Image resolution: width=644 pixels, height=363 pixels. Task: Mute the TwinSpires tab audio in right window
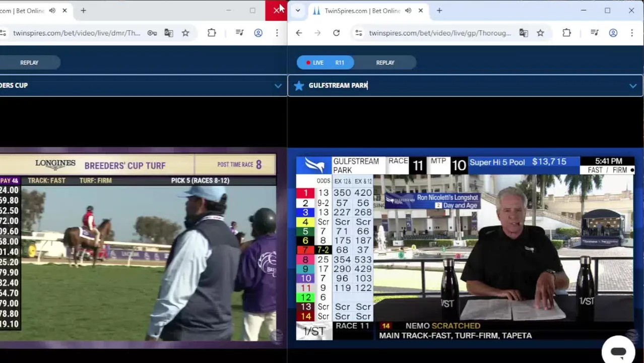pos(408,11)
